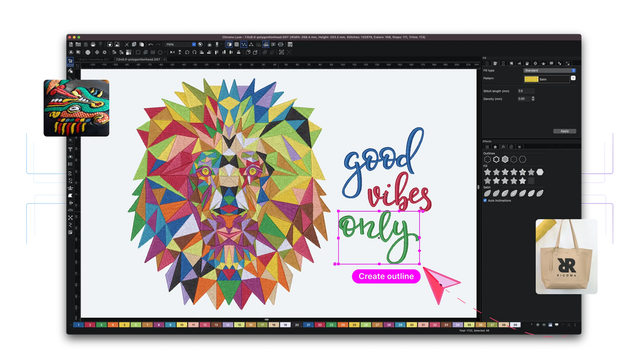Open a file with the folder icon
The image size is (640, 364).
[78, 44]
